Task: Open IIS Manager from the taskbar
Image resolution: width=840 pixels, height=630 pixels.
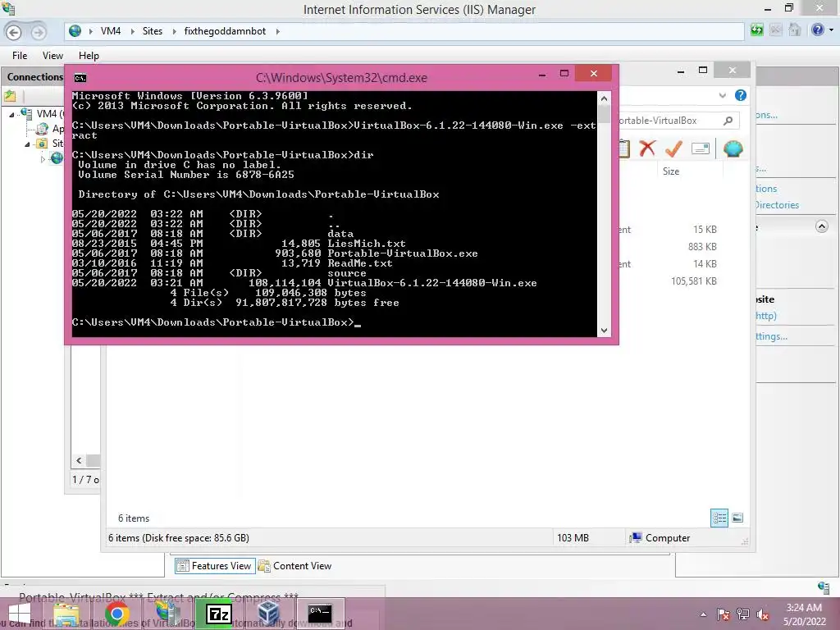Action: [167, 614]
